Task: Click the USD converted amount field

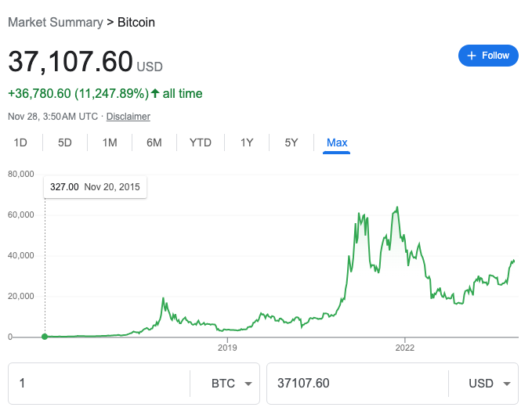Action: point(356,384)
